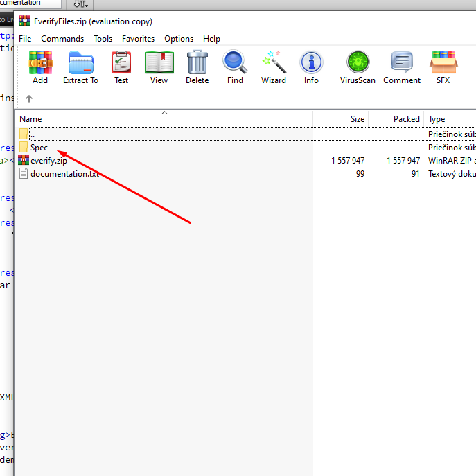The height and width of the screenshot is (476, 476).
Task: Run the Test archive tool
Action: (121, 62)
